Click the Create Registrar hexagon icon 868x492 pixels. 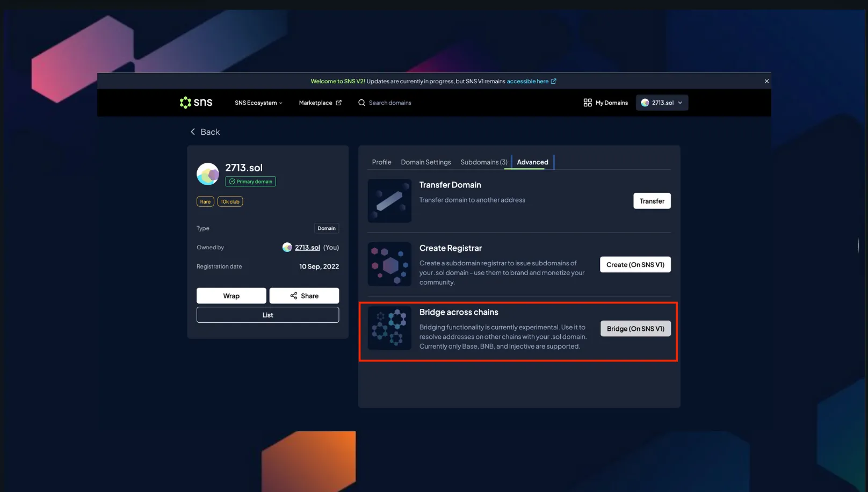[389, 264]
